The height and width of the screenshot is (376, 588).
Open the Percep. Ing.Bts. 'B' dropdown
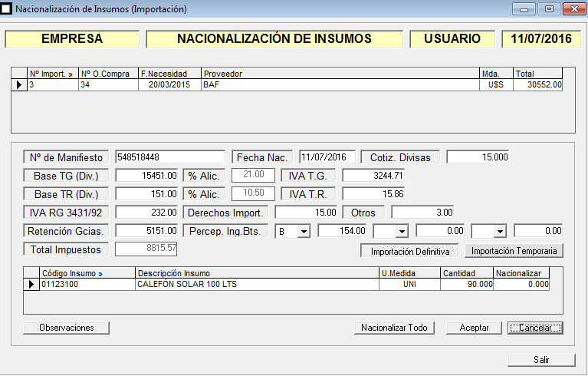(303, 231)
